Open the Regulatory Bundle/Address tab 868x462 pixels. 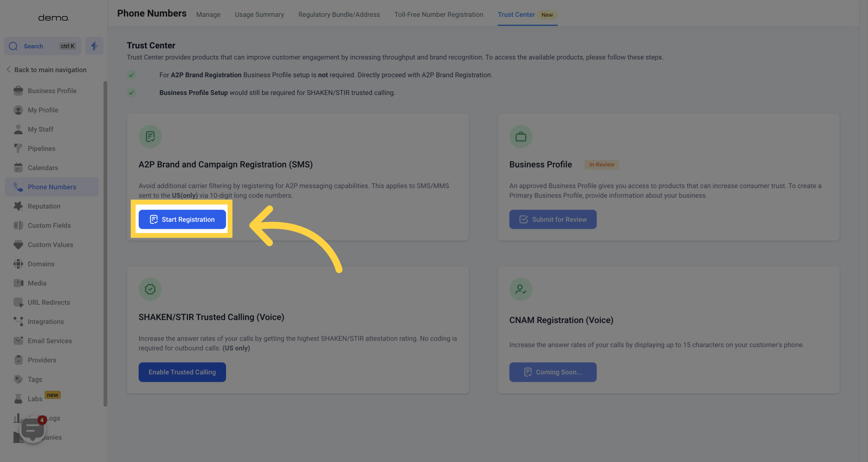coord(339,14)
